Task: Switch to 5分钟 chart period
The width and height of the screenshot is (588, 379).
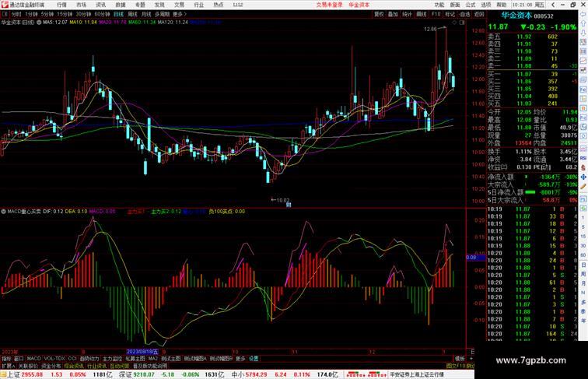Action: [x=47, y=14]
